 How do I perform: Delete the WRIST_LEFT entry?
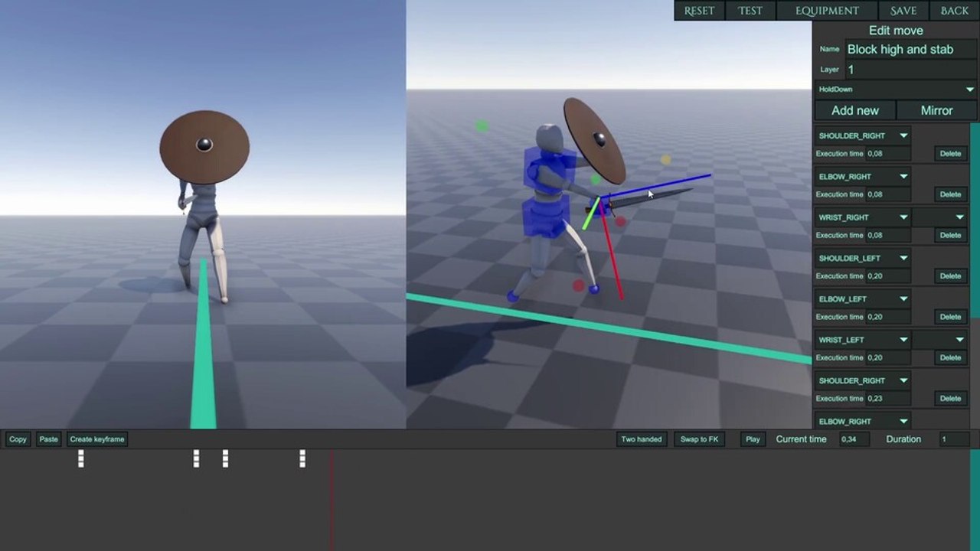pos(950,357)
